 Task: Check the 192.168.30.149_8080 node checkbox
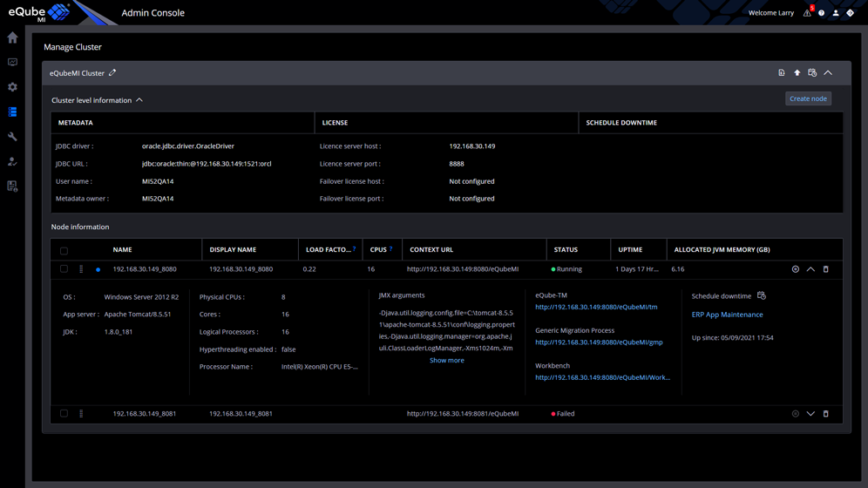[64, 269]
